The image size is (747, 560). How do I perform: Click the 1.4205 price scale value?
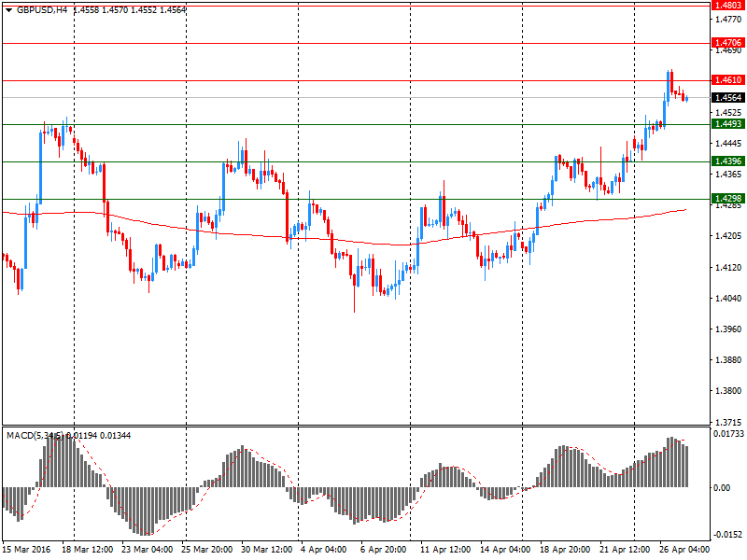(x=728, y=236)
